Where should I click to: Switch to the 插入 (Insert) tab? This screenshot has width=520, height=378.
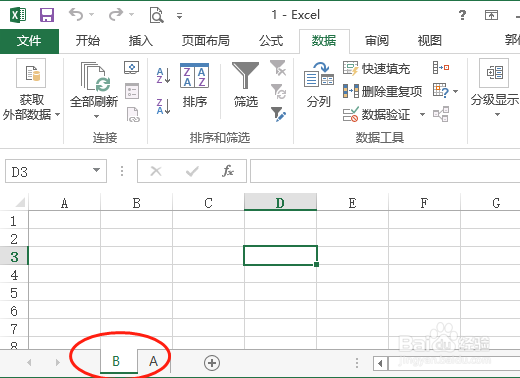coord(141,41)
